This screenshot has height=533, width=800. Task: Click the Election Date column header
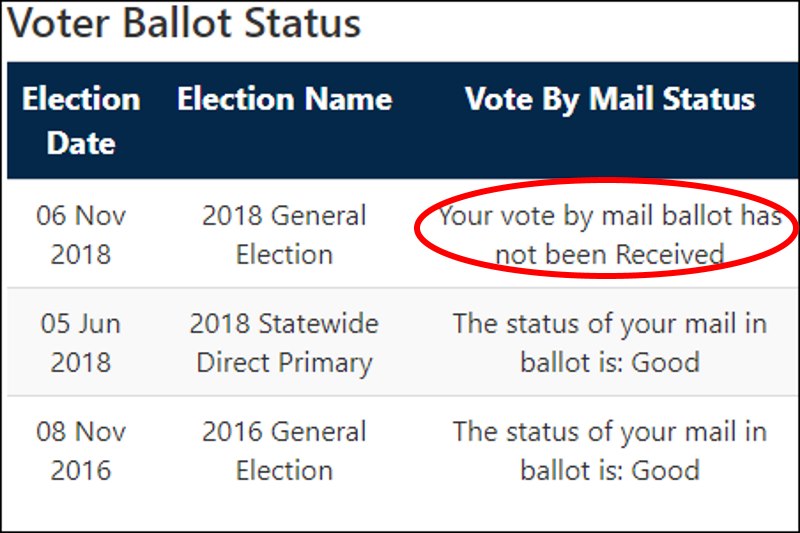[81, 121]
